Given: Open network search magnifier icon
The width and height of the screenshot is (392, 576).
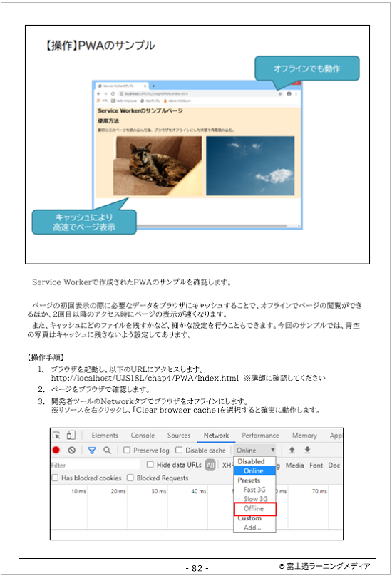Looking at the screenshot, I should tap(108, 450).
